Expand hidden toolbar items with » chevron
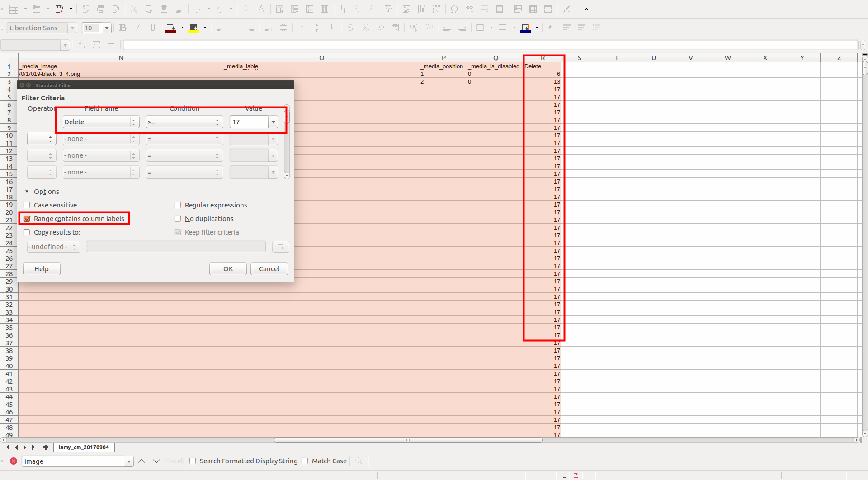 [586, 9]
